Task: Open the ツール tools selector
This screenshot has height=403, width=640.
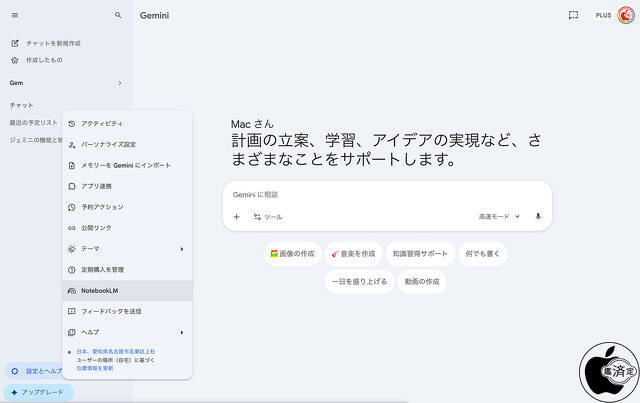Action: [x=267, y=216]
